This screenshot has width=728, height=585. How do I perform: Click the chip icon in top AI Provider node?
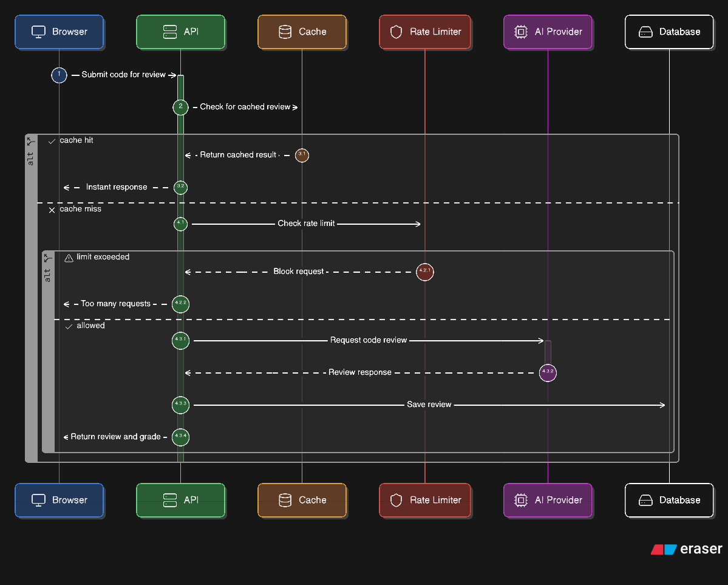(521, 32)
